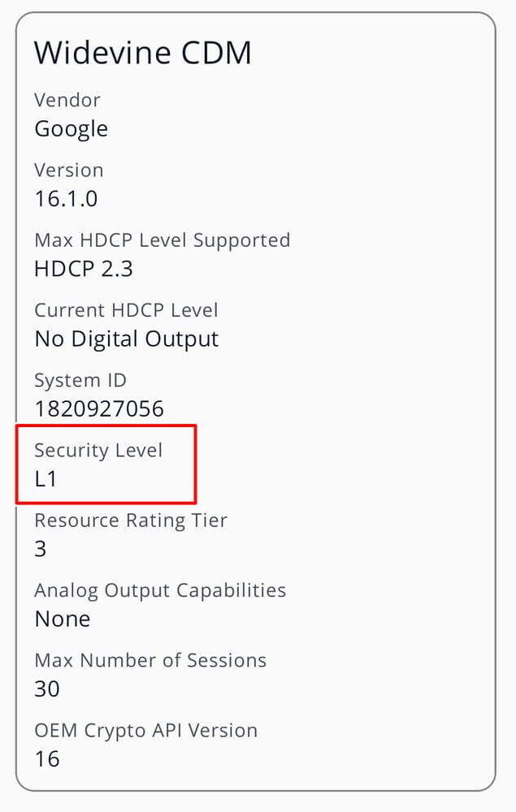The image size is (516, 812).
Task: Click the version number 16.1.0
Action: coord(66,199)
